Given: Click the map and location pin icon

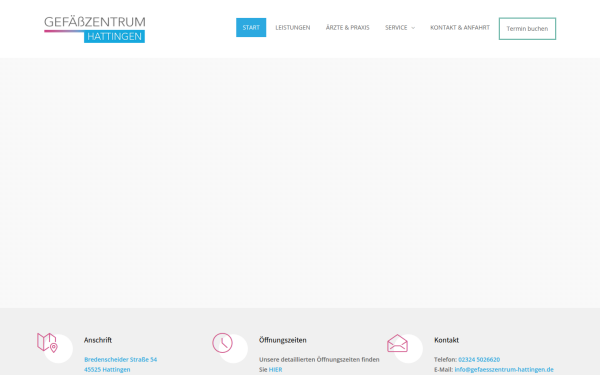Looking at the screenshot, I should 47,342.
